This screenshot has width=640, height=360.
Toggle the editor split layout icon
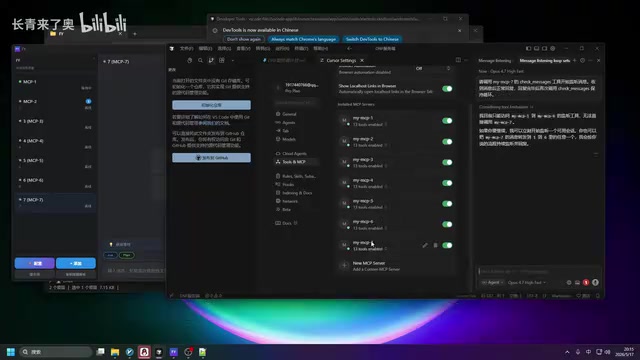point(458,60)
